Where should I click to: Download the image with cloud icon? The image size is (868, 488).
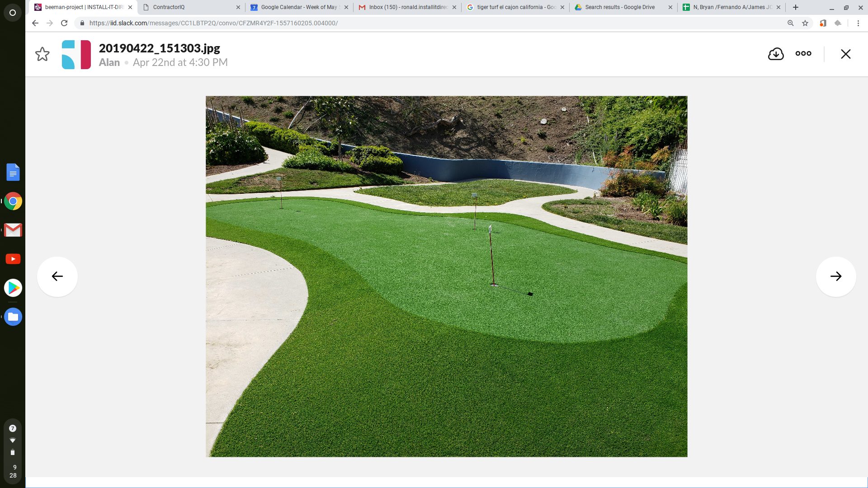click(776, 54)
